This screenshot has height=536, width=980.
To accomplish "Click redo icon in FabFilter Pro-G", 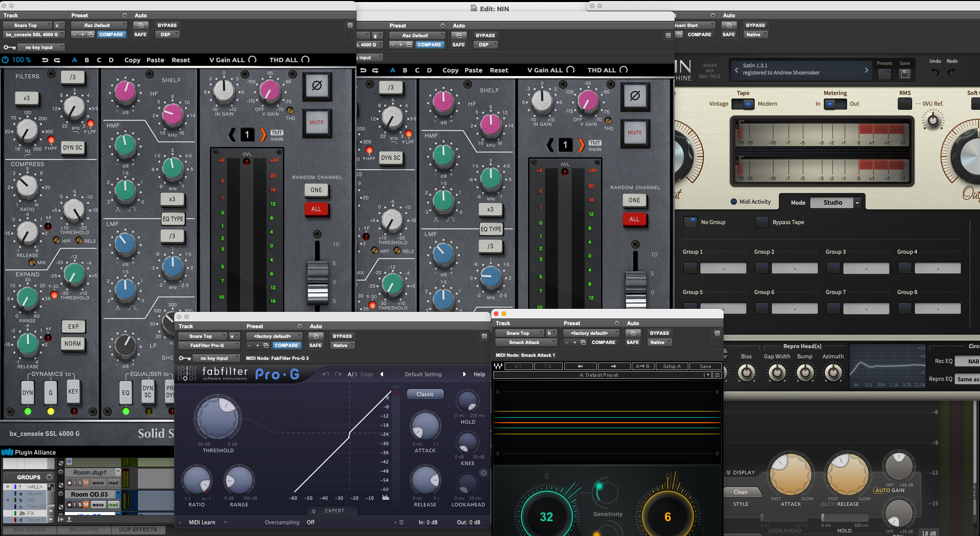I will [338, 374].
